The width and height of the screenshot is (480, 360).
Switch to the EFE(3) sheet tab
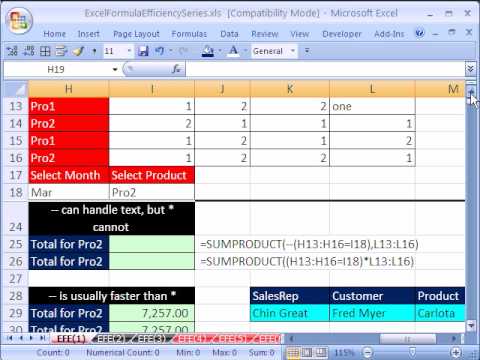(x=151, y=339)
